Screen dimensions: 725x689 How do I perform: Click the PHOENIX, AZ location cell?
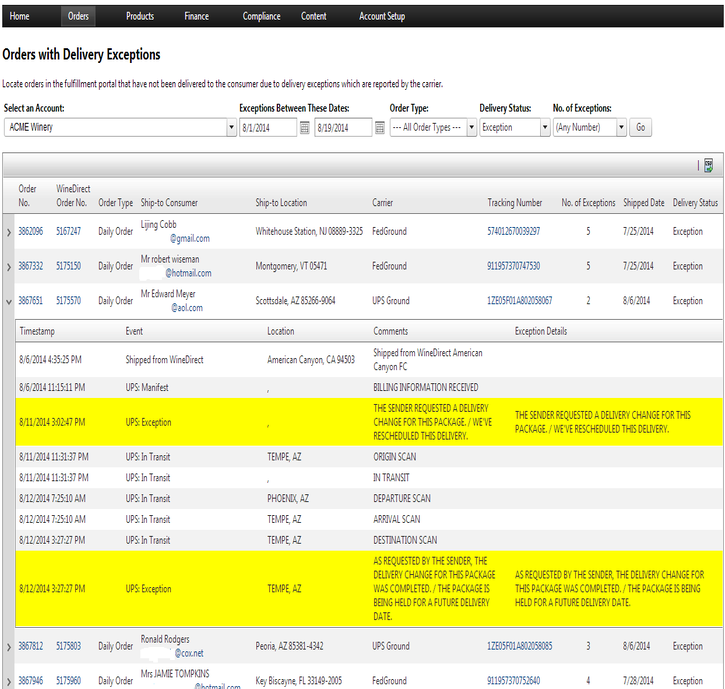[288, 498]
